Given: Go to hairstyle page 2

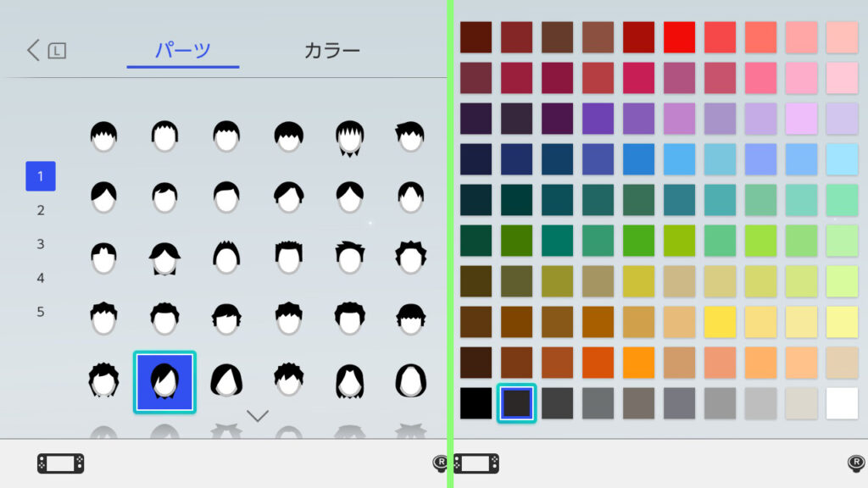Looking at the screenshot, I should coord(41,210).
